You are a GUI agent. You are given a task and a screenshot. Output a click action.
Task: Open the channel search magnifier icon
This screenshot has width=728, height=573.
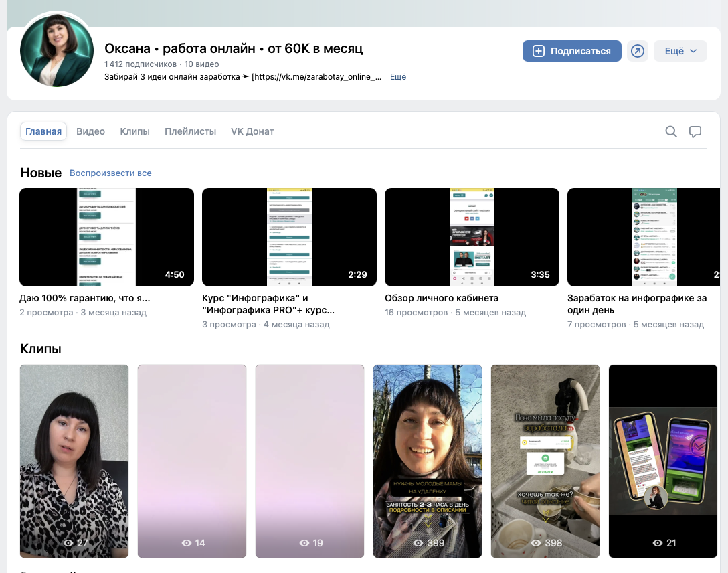[x=671, y=131]
